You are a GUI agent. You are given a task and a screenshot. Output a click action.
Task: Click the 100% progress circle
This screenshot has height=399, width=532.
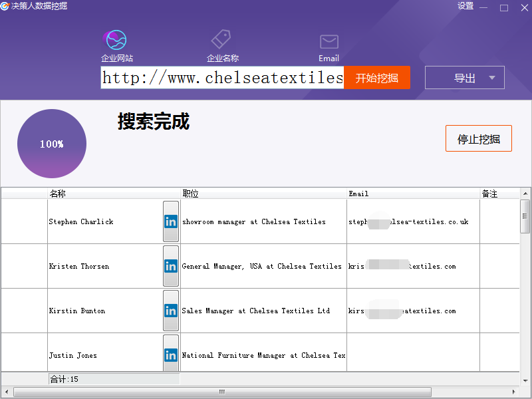(x=52, y=144)
